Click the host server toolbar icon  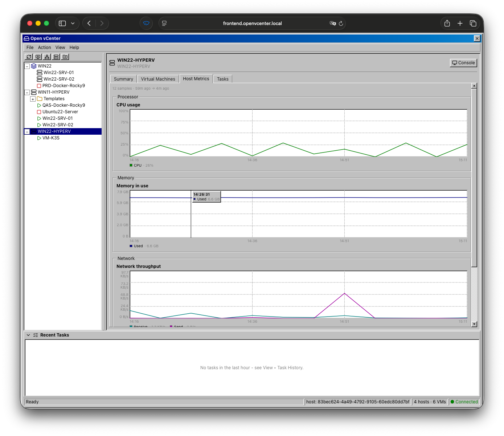[56, 57]
